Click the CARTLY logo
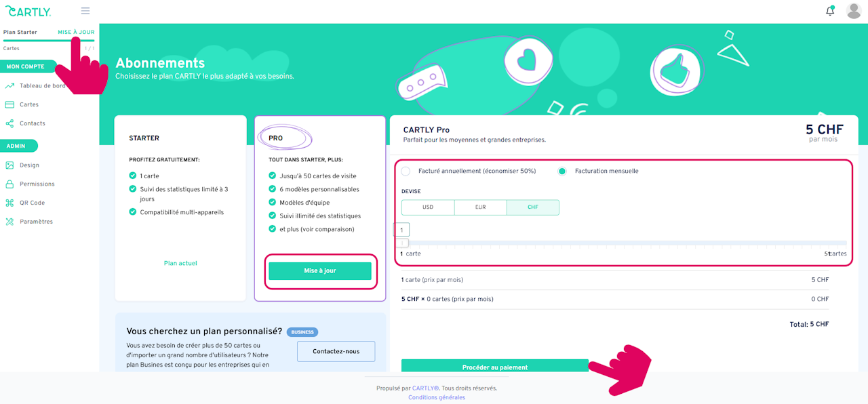This screenshot has height=404, width=868. pyautogui.click(x=28, y=11)
